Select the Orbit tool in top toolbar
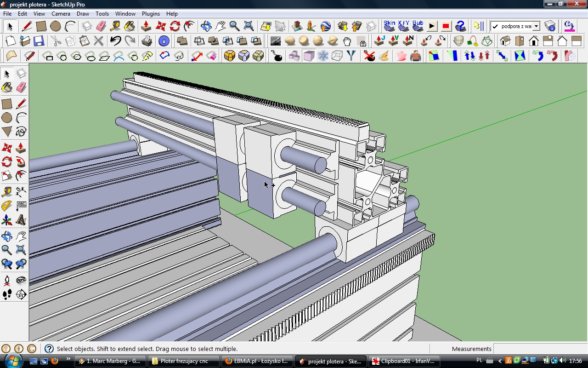588x368 pixels. tap(206, 26)
